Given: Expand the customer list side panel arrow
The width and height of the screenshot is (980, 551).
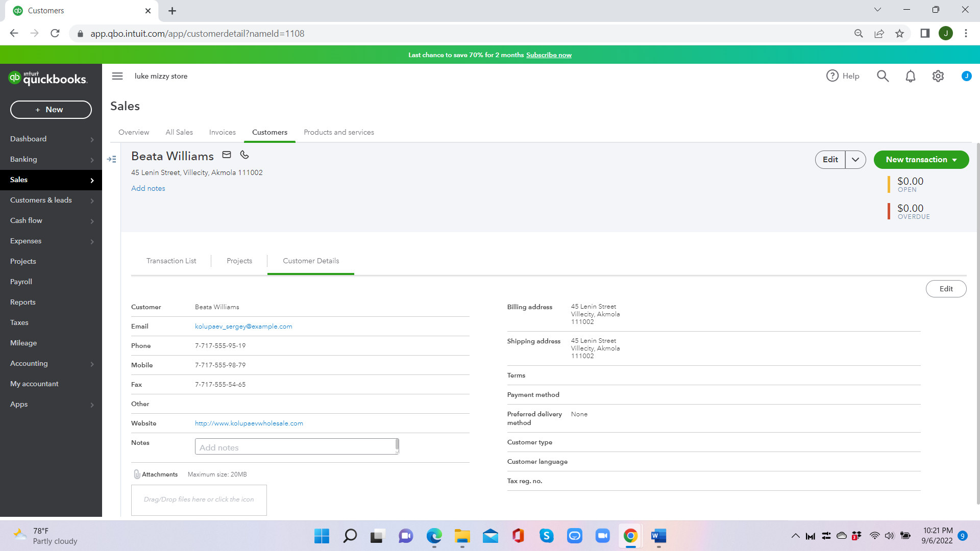Looking at the screenshot, I should (112, 159).
